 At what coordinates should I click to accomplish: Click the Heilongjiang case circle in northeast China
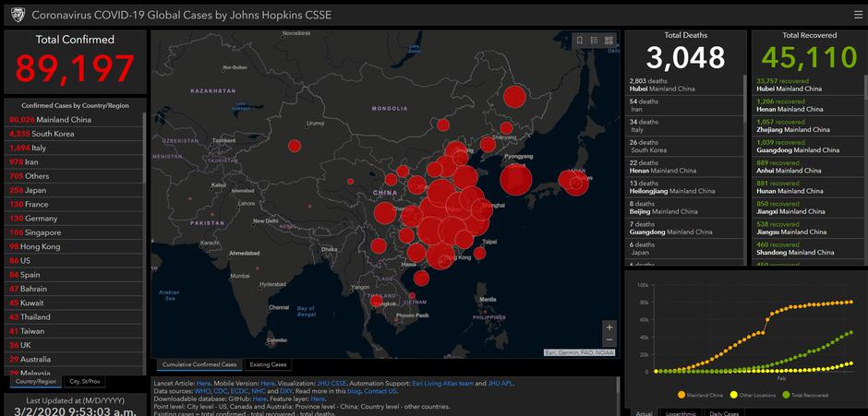click(514, 97)
